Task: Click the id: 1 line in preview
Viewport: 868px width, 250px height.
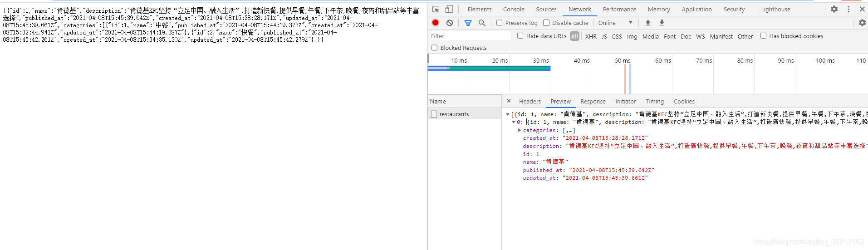Action: click(x=531, y=154)
